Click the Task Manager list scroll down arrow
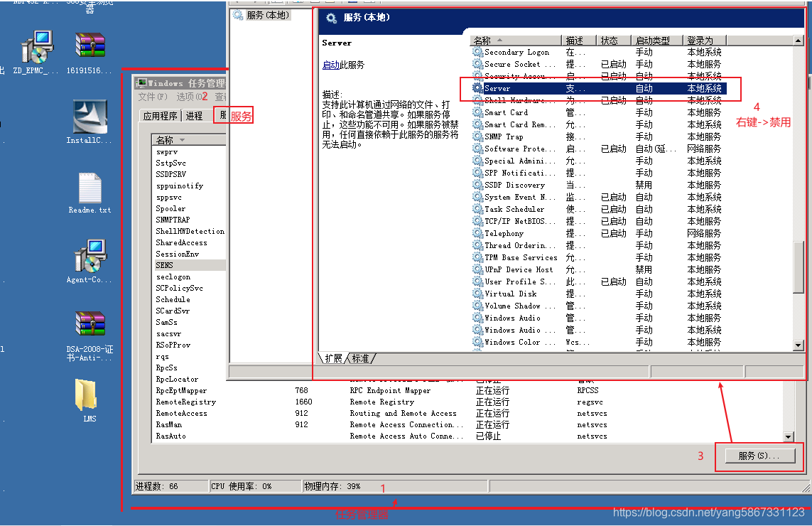 click(788, 437)
